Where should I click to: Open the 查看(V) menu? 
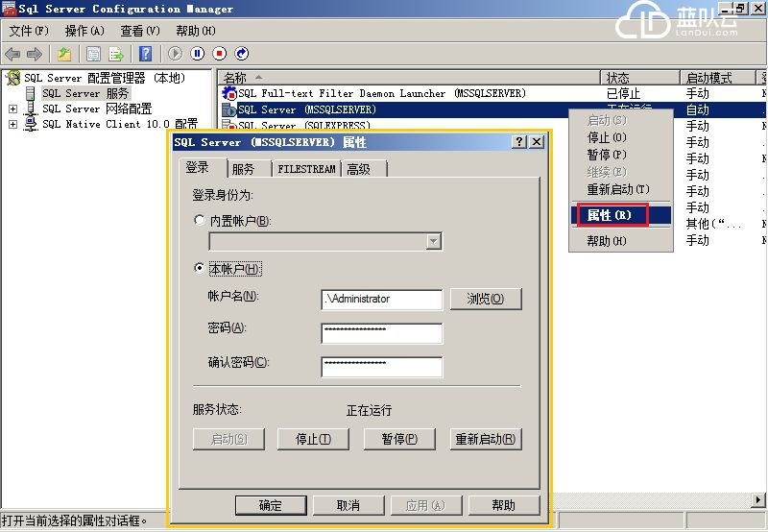[x=140, y=31]
